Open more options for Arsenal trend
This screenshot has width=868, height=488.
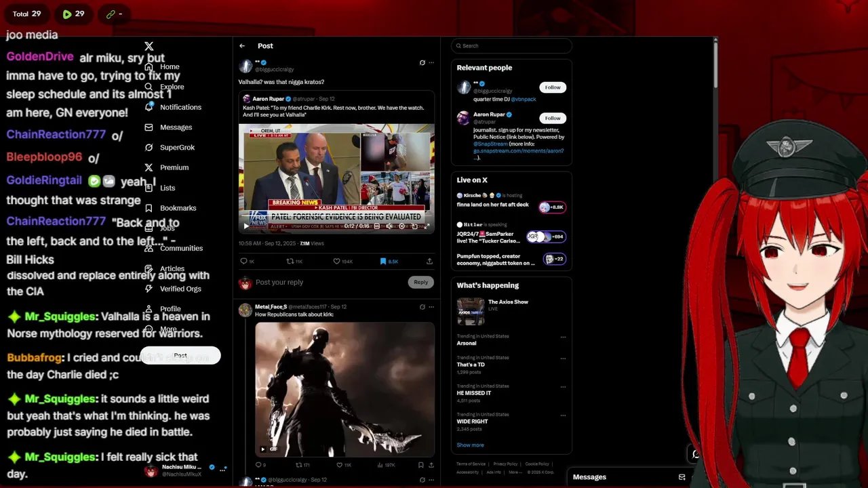pos(563,337)
